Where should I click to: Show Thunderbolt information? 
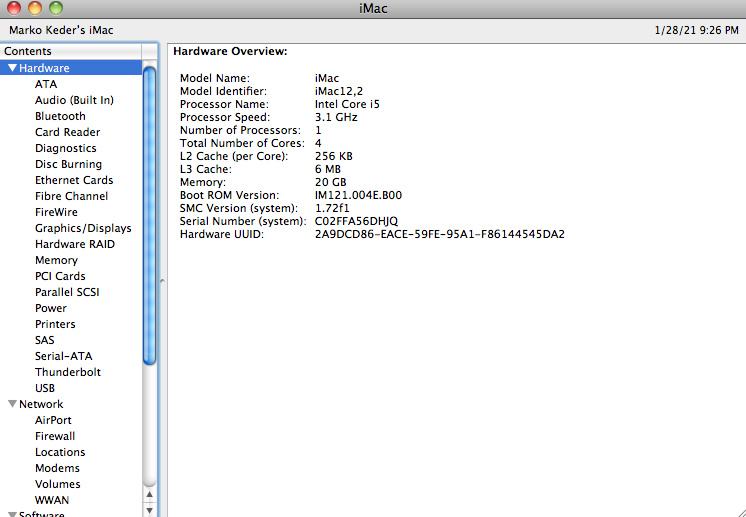(68, 372)
